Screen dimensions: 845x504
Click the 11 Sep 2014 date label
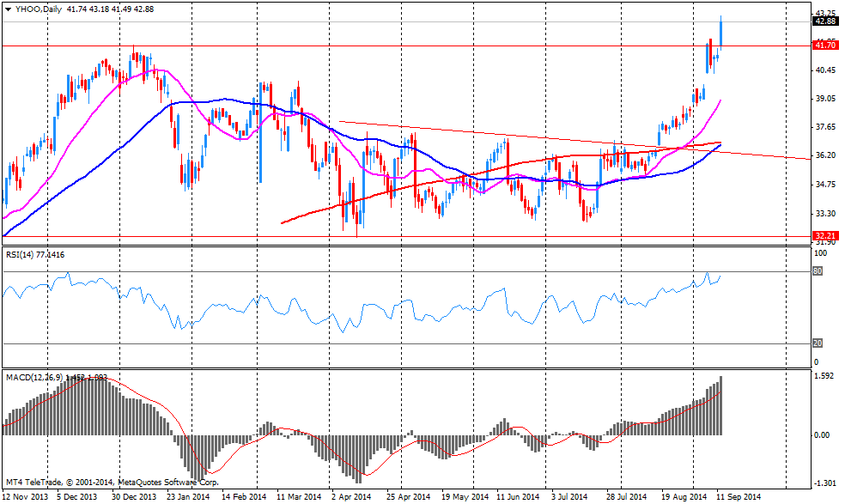739,496
